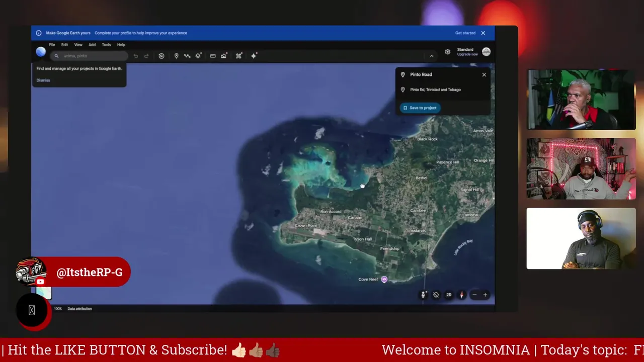Open the map layers icon in toolbar
This screenshot has height=362, width=644.
tap(198, 56)
